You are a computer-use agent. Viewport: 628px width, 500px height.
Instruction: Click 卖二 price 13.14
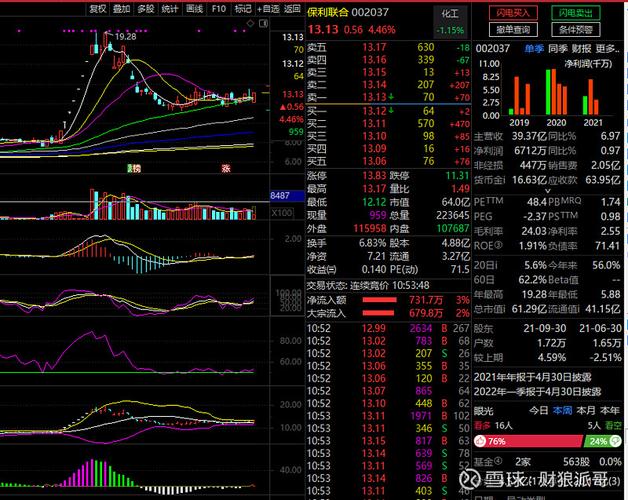[x=374, y=85]
